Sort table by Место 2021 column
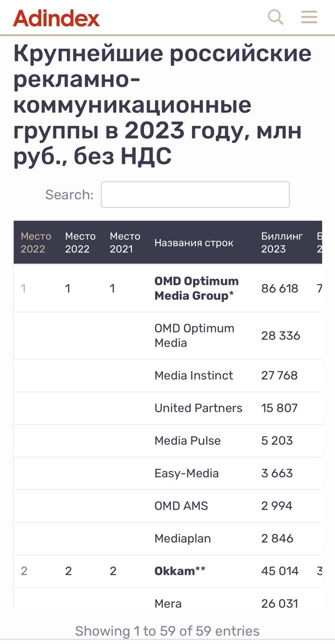Image resolution: width=335 pixels, height=644 pixels. click(125, 243)
